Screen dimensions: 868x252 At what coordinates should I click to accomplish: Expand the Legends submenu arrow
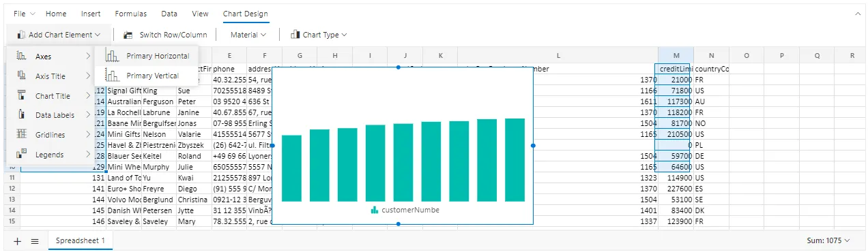click(88, 155)
